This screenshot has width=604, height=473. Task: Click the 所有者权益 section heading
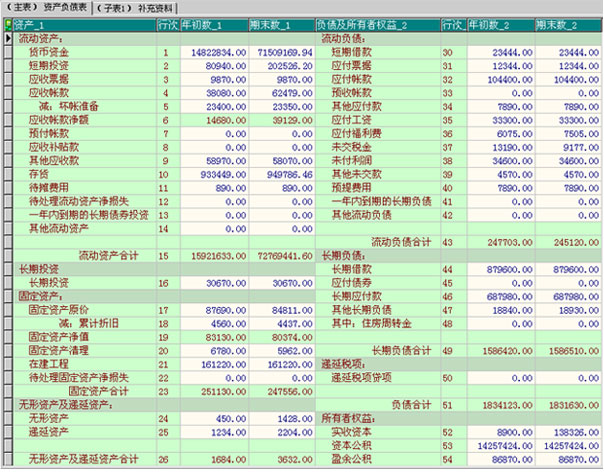pyautogui.click(x=349, y=418)
